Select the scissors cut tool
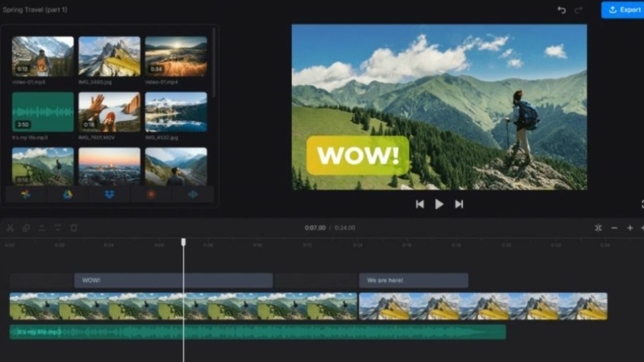 [x=10, y=228]
